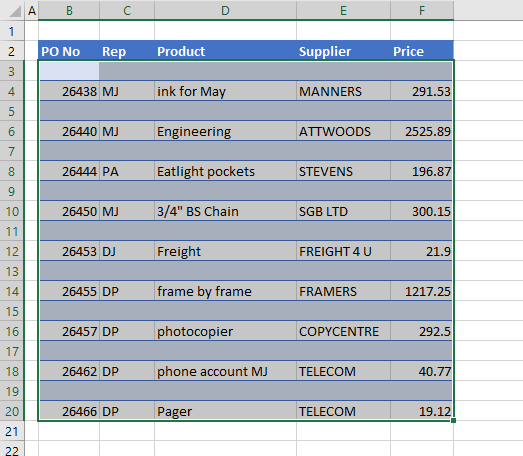
Task: Click cell containing ATTWOODS
Action: click(343, 131)
